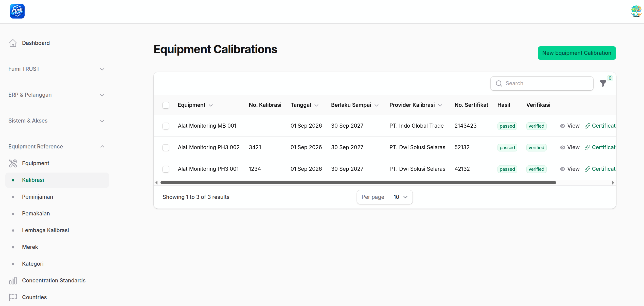The height and width of the screenshot is (306, 644).
Task: Click the Dashboard home icon
Action: click(x=13, y=43)
